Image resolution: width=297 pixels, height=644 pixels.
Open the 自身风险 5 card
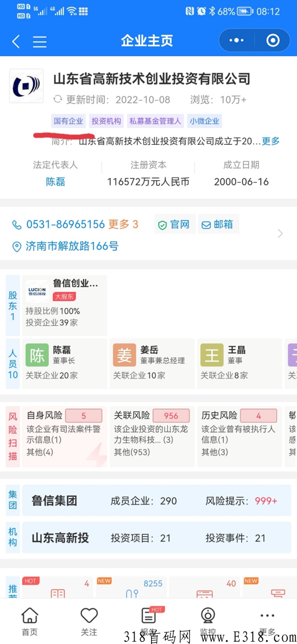coord(65,437)
